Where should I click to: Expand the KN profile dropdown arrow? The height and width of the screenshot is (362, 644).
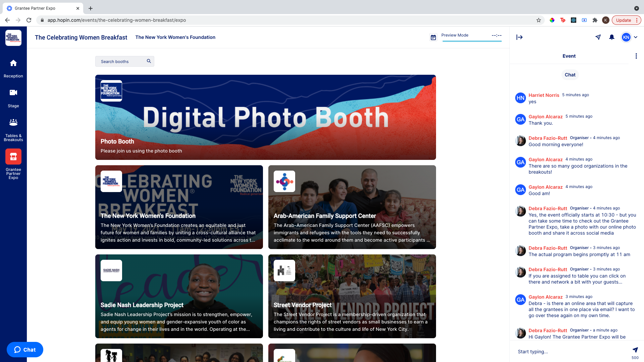(636, 37)
